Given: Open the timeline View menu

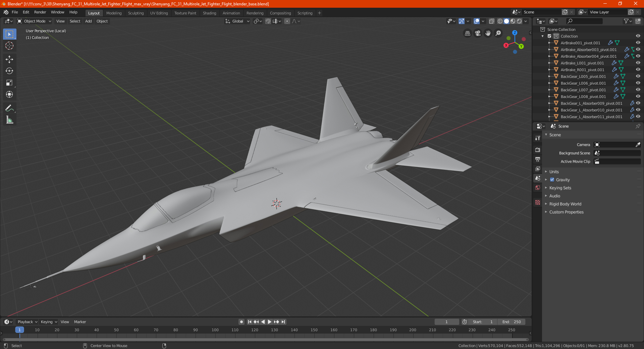Looking at the screenshot, I should pyautogui.click(x=65, y=322).
